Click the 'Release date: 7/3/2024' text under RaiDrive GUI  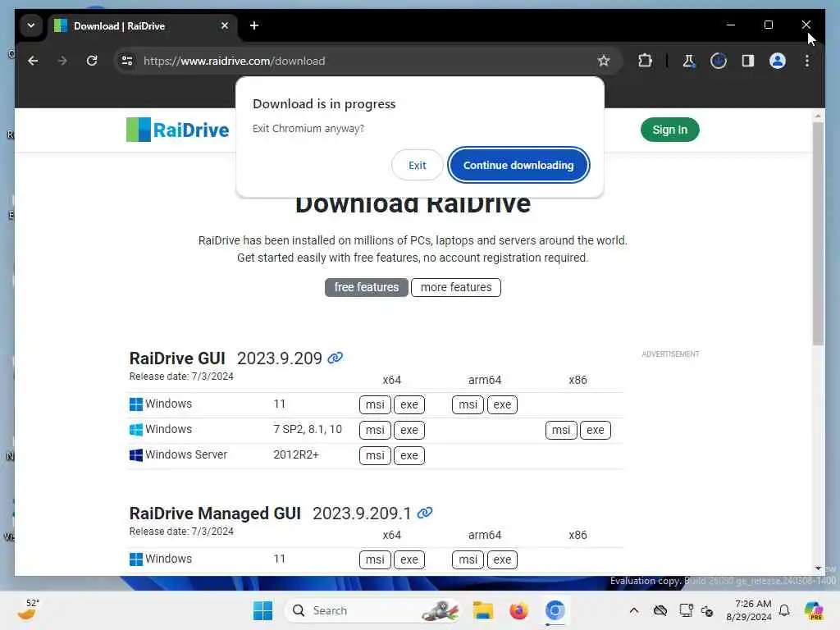coord(181,376)
